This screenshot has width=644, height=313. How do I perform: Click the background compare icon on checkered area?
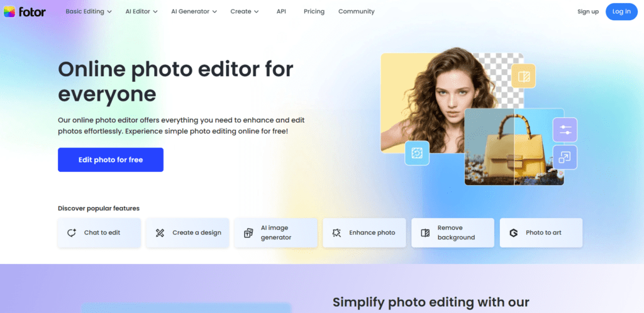(x=523, y=76)
